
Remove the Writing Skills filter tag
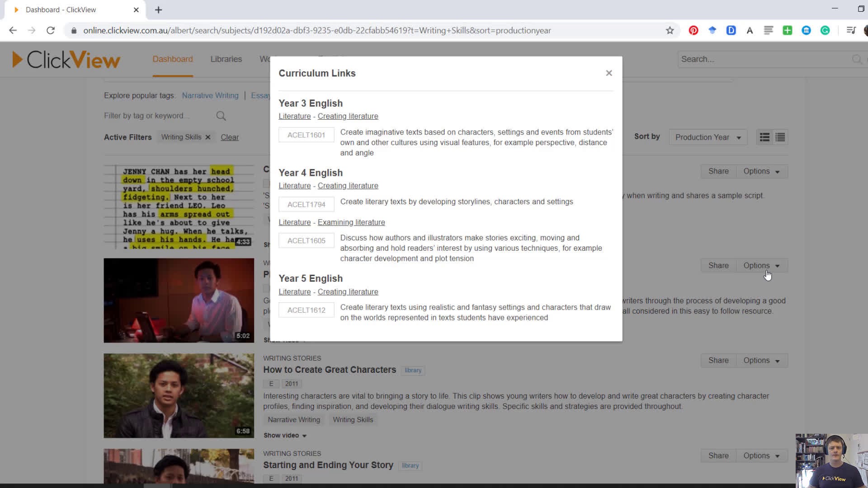tap(208, 137)
